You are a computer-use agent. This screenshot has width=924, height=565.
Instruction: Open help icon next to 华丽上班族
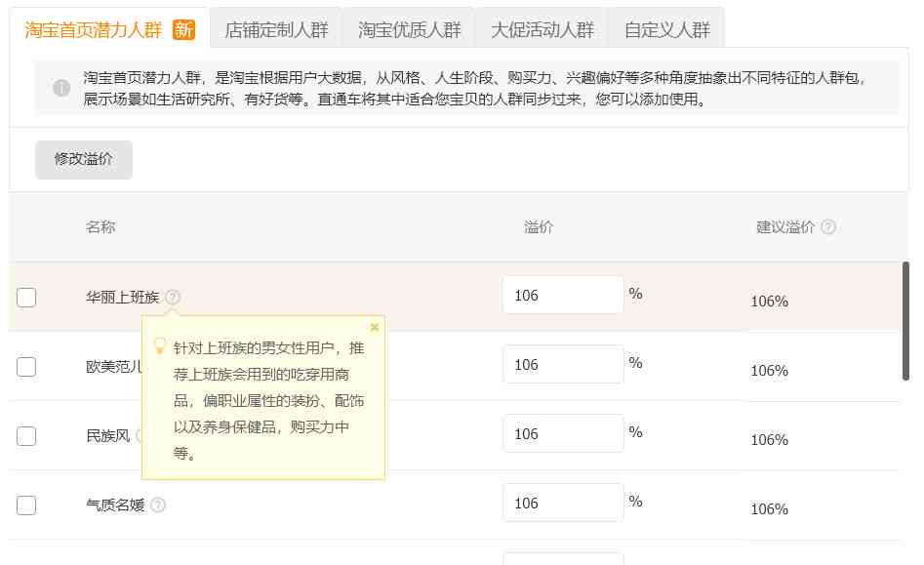pyautogui.click(x=173, y=297)
